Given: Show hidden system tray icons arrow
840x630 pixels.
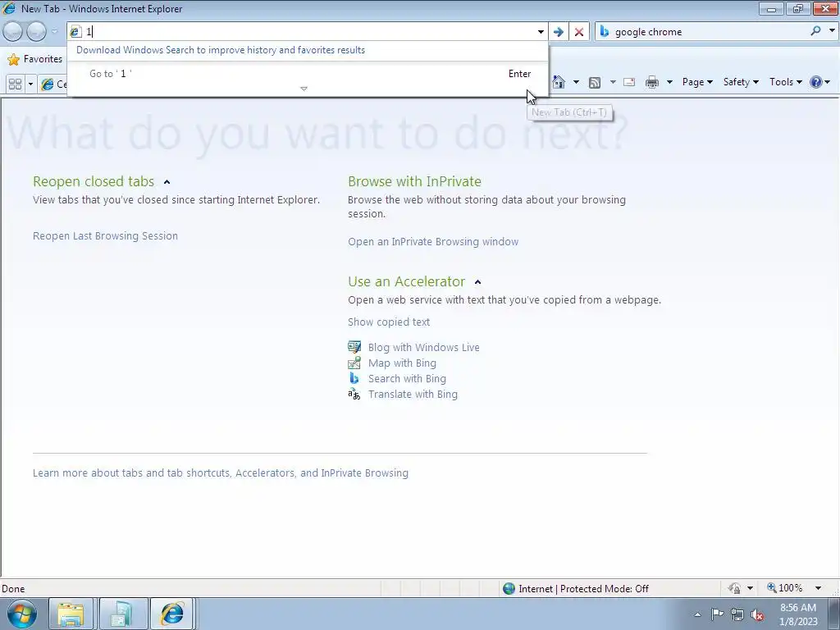Looking at the screenshot, I should click(697, 614).
